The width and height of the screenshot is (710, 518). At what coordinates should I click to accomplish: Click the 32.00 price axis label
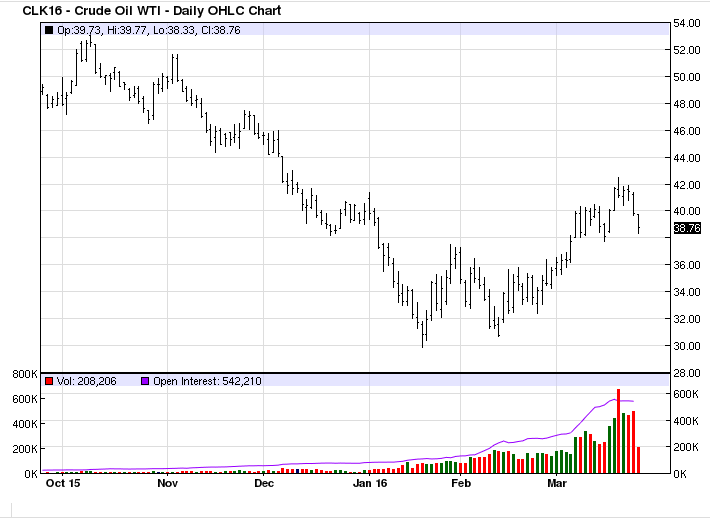tap(687, 319)
